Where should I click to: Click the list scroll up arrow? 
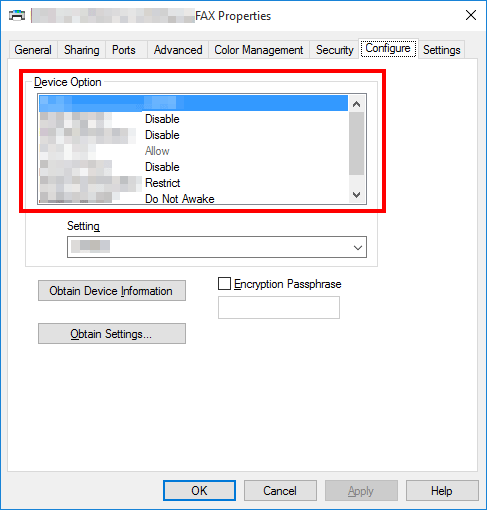[x=356, y=104]
